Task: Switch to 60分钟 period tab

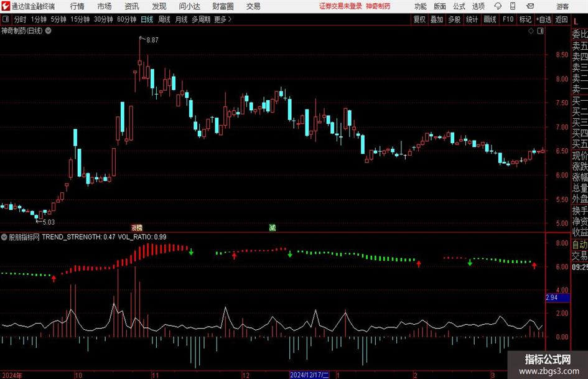Action: pyautogui.click(x=127, y=19)
